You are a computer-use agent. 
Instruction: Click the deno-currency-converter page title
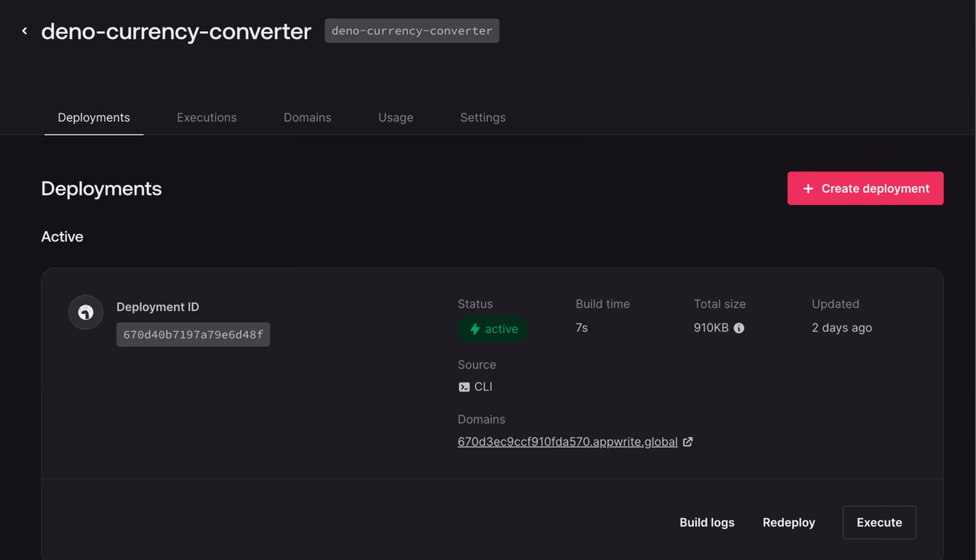pyautogui.click(x=176, y=31)
